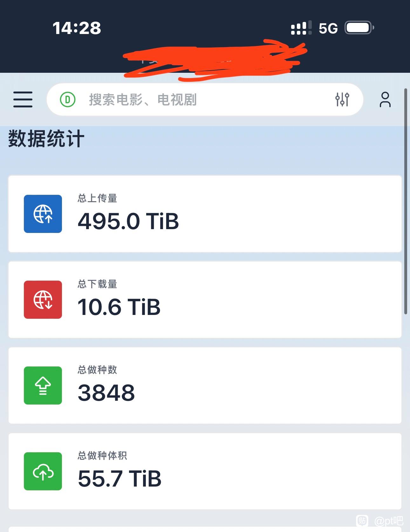This screenshot has width=410, height=532.
Task: Click the green seeding count arrow icon
Action: point(43,385)
